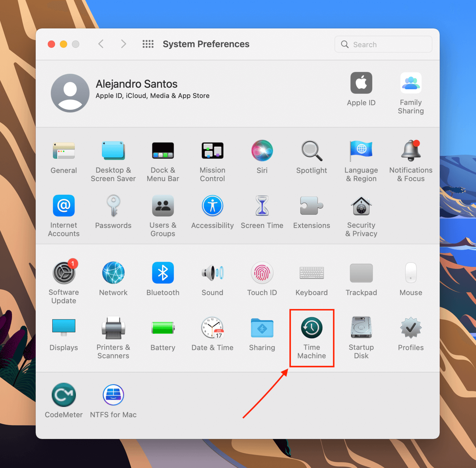Image resolution: width=476 pixels, height=468 pixels.
Task: Click the user avatar picture
Action: (70, 93)
